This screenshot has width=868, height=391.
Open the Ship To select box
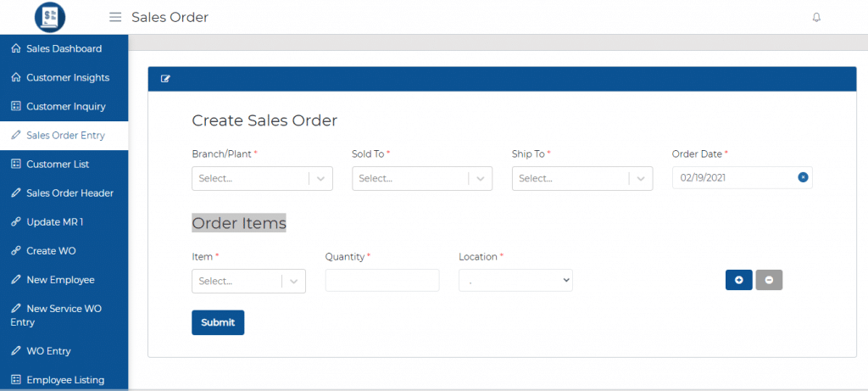click(x=582, y=178)
